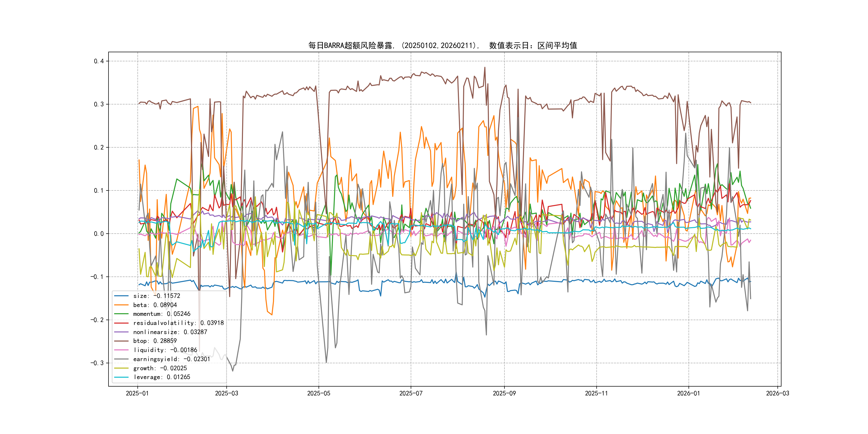This screenshot has height=434, width=868.
Task: Click the 2025-01 x-axis tick label
Action: click(x=137, y=393)
